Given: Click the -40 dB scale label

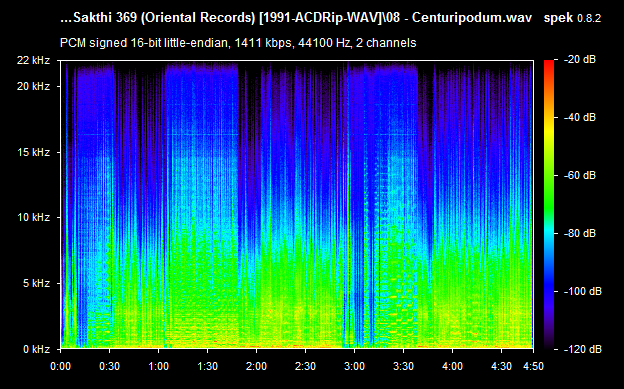Looking at the screenshot, I should point(580,117).
